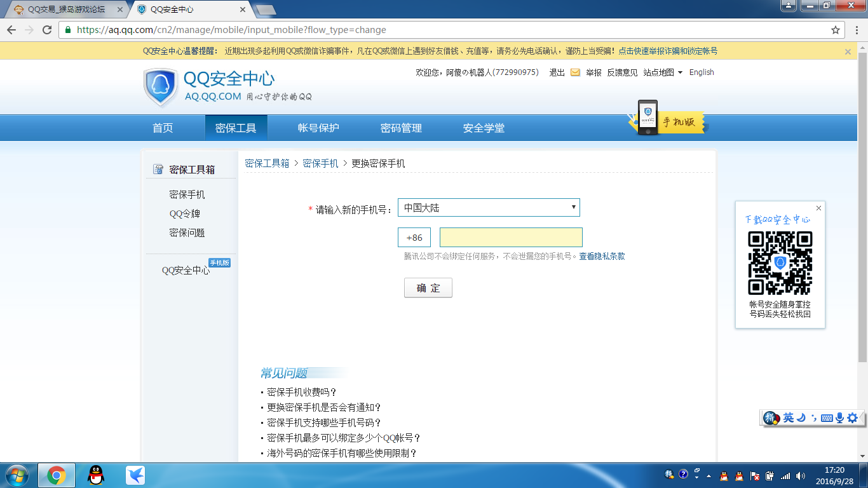Screen dimensions: 868x488
Task: Select 密保问题 in sidebar
Action: point(187,233)
